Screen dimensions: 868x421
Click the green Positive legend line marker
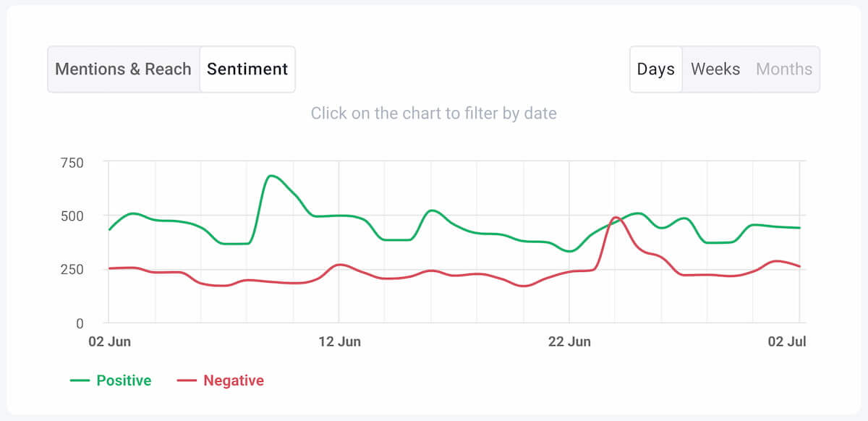[80, 380]
